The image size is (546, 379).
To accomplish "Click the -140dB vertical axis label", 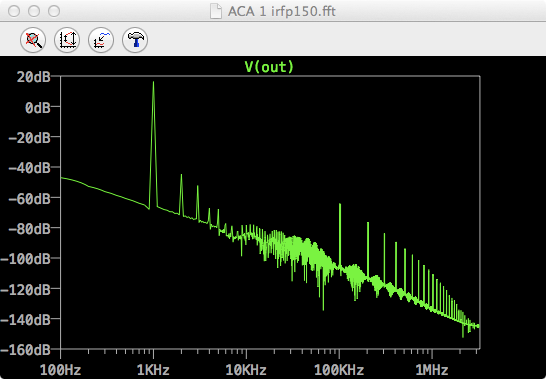I will 25,320.
